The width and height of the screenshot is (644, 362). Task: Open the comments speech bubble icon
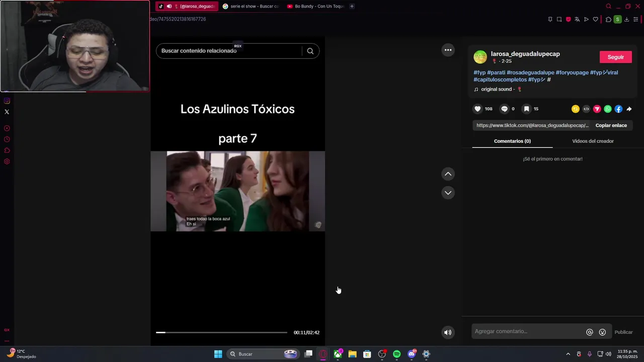504,109
